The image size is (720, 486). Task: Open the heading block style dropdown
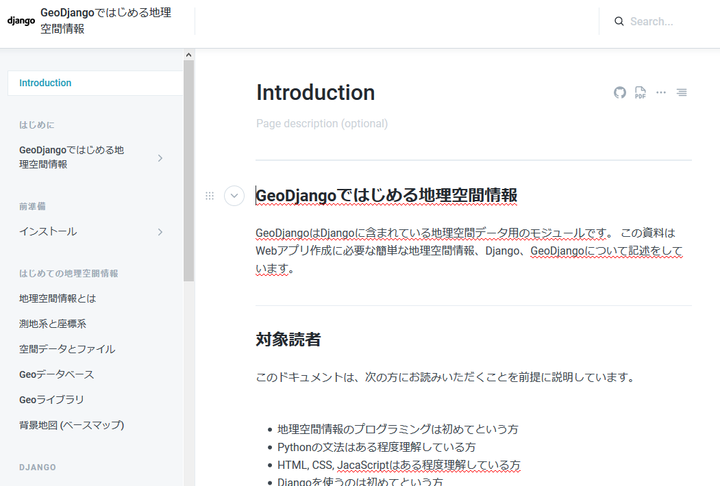[234, 196]
